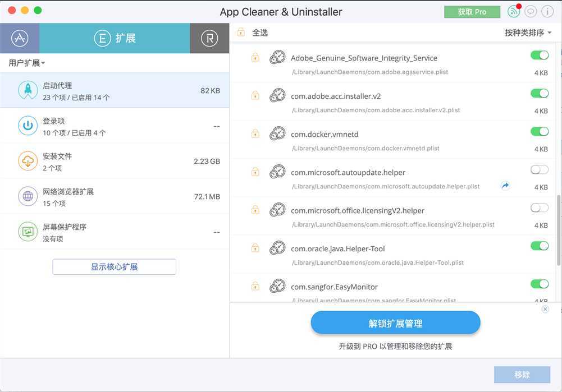Viewport: 562px width, 392px height.
Task: Select the 登录项 category row
Action: (115, 126)
